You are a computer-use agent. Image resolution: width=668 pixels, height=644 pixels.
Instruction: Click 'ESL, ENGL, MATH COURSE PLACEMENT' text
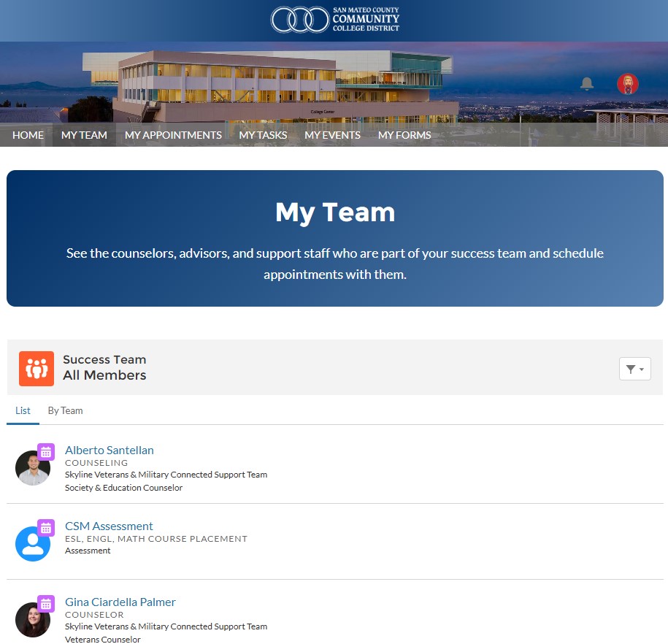pos(156,539)
